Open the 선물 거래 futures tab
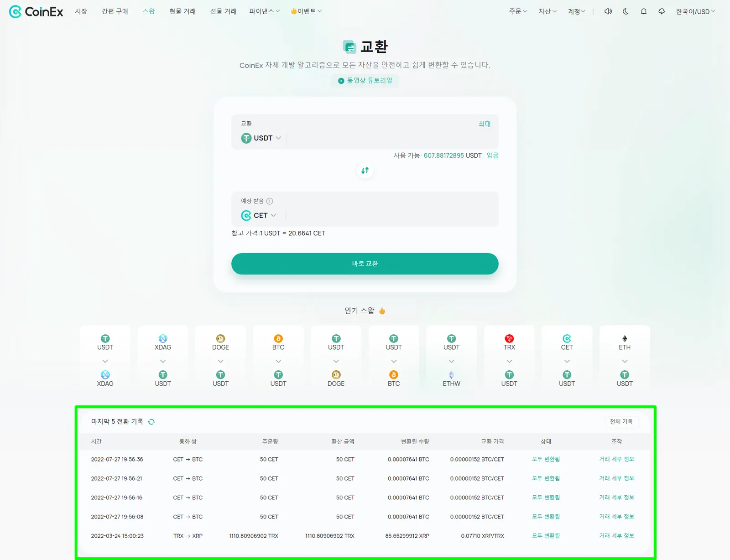This screenshot has height=560, width=730. pyautogui.click(x=223, y=11)
